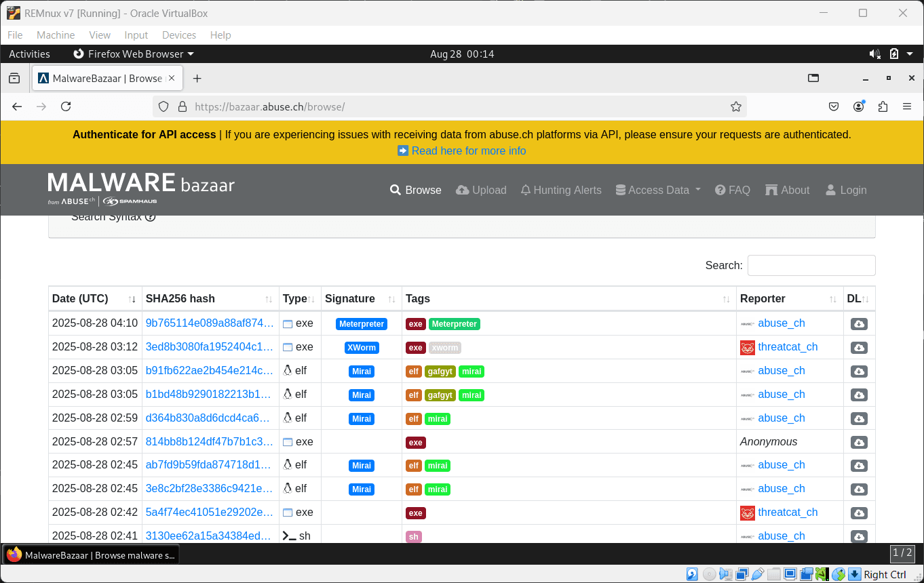This screenshot has height=583, width=924.
Task: Open a new browser tab
Action: (x=197, y=79)
